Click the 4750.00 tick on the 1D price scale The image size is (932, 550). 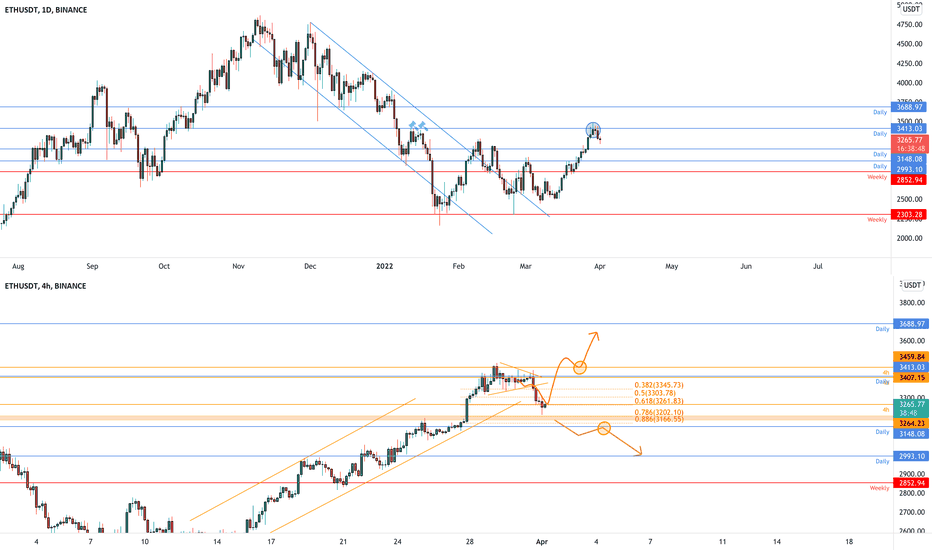[x=910, y=25]
